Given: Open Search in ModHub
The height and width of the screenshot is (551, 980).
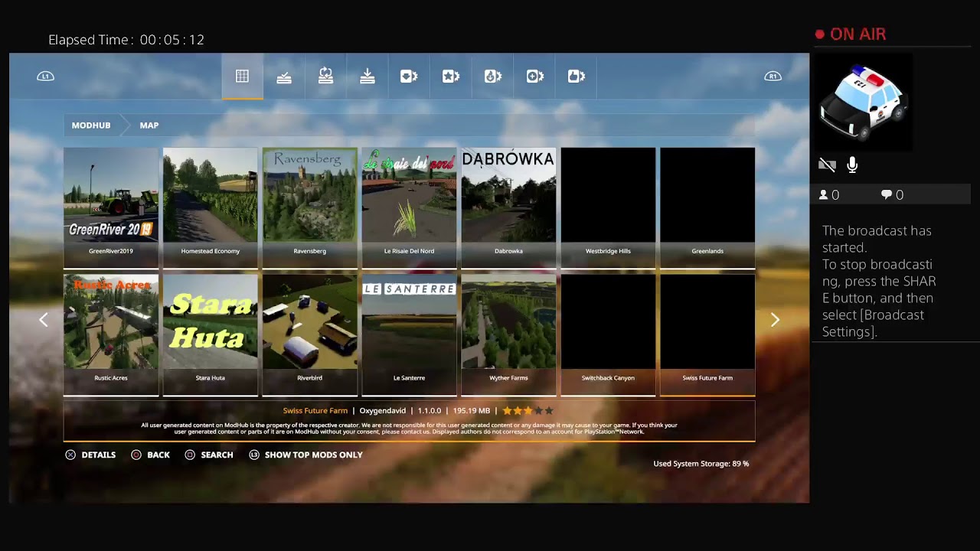Looking at the screenshot, I should click(x=217, y=455).
